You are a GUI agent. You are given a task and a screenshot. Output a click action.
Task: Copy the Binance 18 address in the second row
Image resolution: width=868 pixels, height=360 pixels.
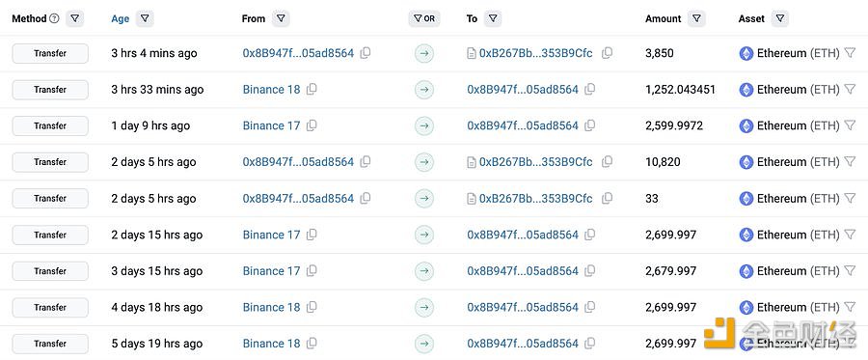tap(312, 89)
